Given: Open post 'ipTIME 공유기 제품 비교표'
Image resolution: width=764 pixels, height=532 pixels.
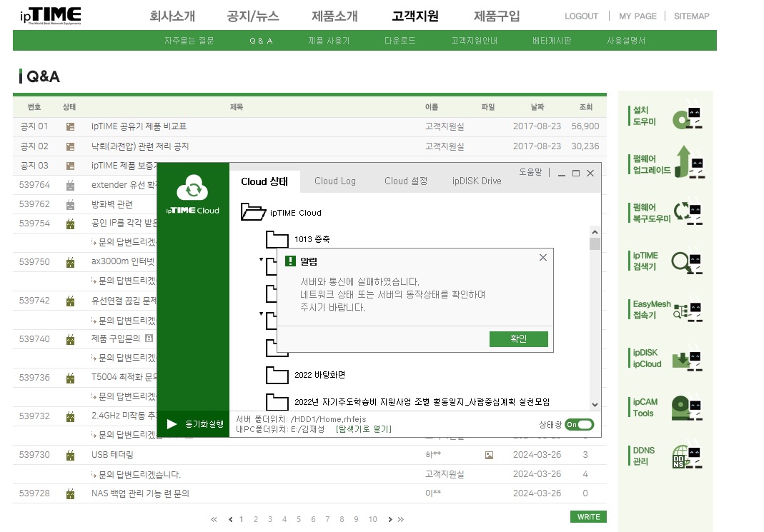Looking at the screenshot, I should [139, 126].
